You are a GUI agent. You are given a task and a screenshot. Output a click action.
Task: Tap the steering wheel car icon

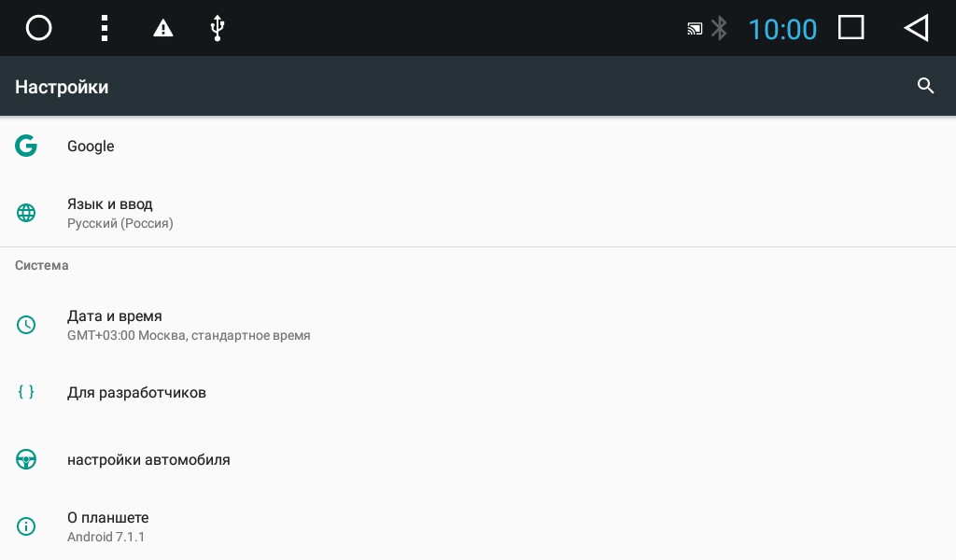click(26, 459)
